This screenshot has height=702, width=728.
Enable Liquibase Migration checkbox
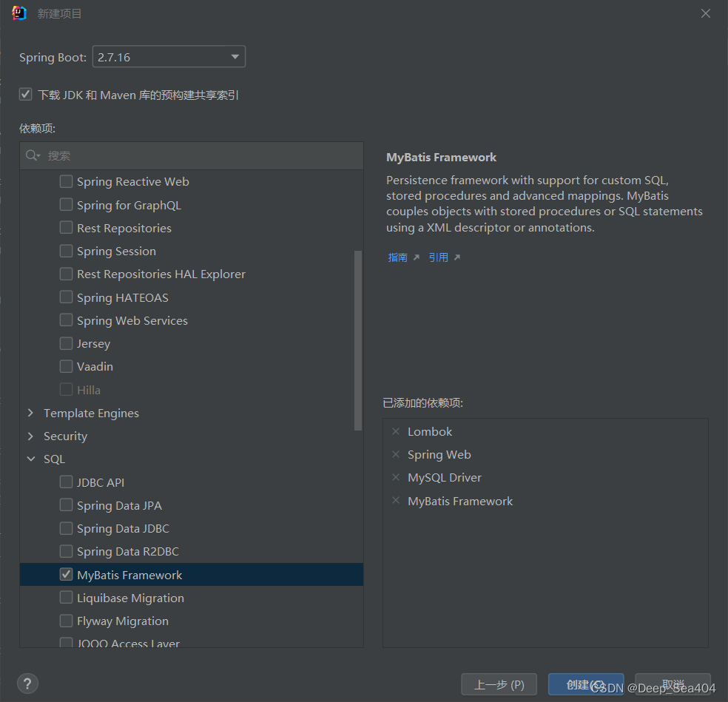(x=66, y=598)
